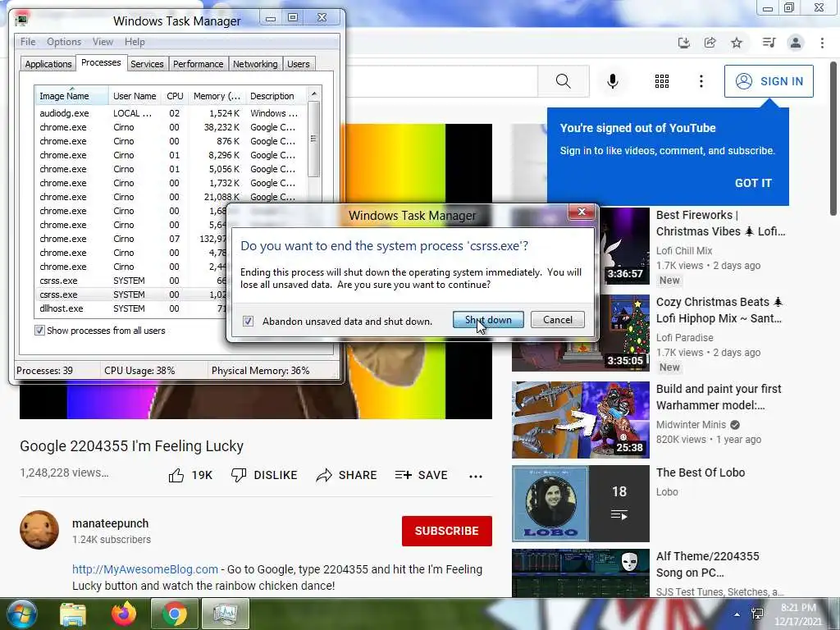Sort processes by Memory column header
This screenshot has height=630, width=840.
click(x=217, y=96)
